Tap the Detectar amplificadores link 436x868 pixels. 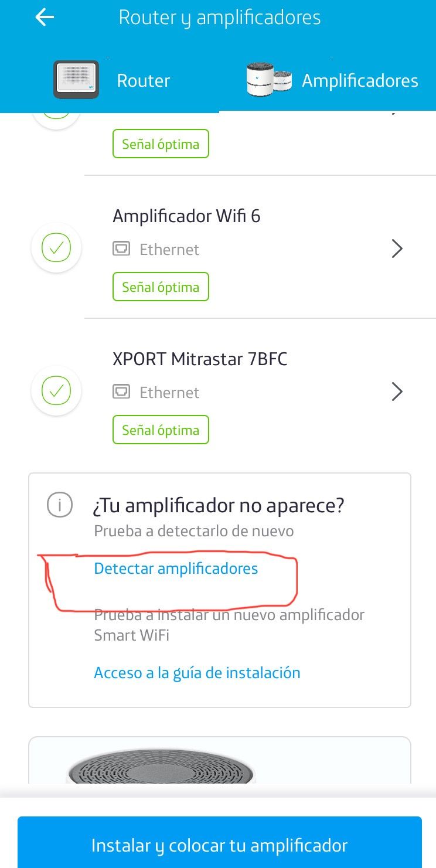176,569
